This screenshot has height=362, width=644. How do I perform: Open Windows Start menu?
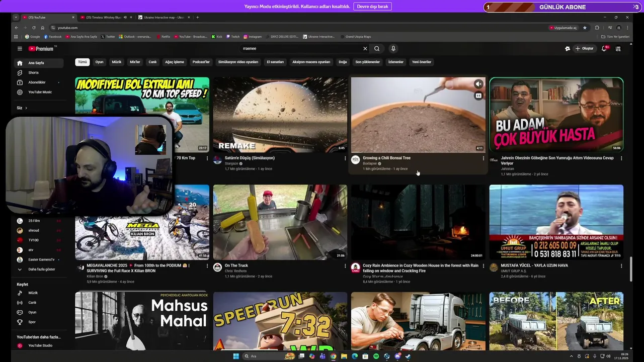click(x=236, y=356)
